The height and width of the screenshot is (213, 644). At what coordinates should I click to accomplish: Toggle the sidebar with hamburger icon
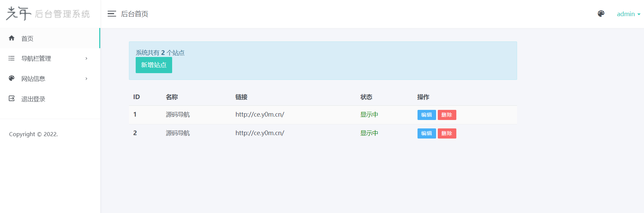pos(112,14)
